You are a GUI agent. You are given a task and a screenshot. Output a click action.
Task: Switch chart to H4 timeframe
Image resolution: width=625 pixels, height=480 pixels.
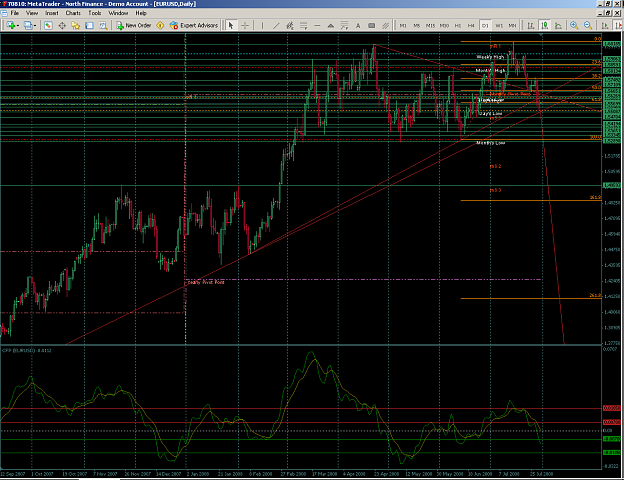click(471, 26)
